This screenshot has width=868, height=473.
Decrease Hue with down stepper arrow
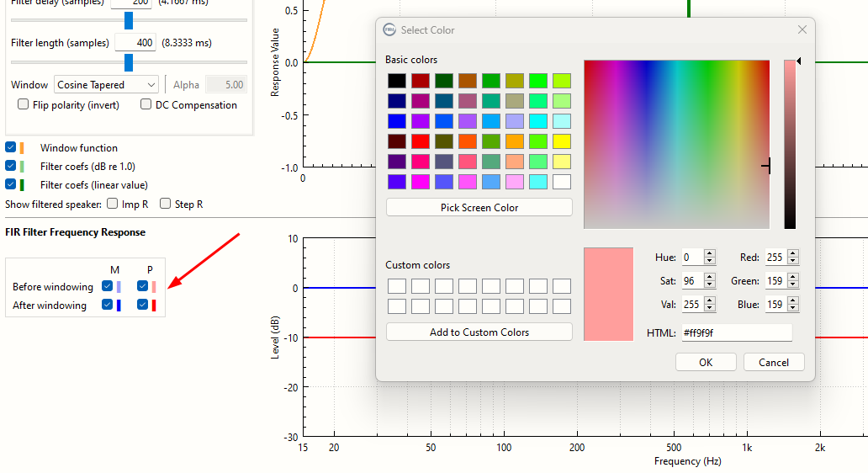(710, 261)
